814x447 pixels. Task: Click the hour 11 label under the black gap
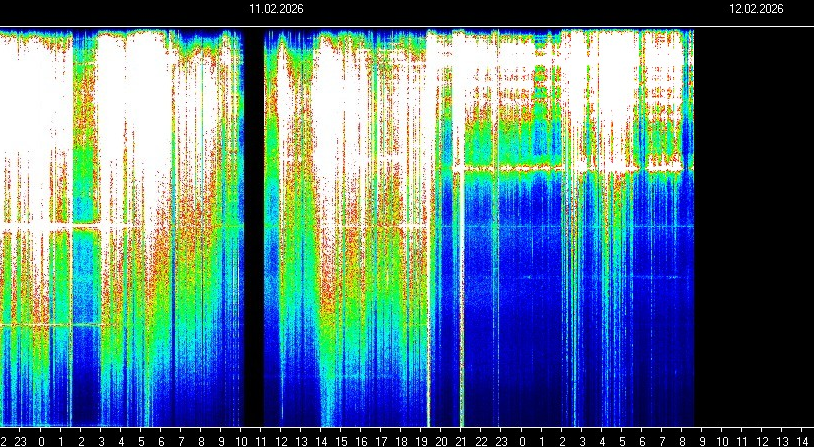(x=261, y=440)
